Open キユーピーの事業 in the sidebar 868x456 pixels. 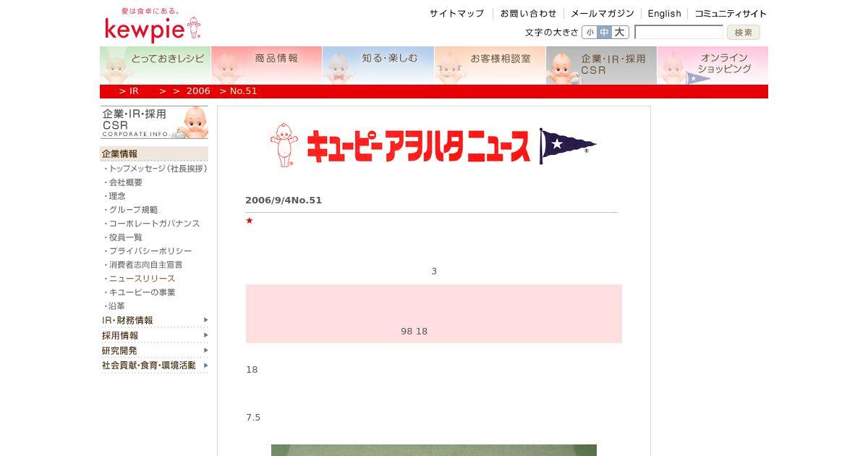coord(142,292)
